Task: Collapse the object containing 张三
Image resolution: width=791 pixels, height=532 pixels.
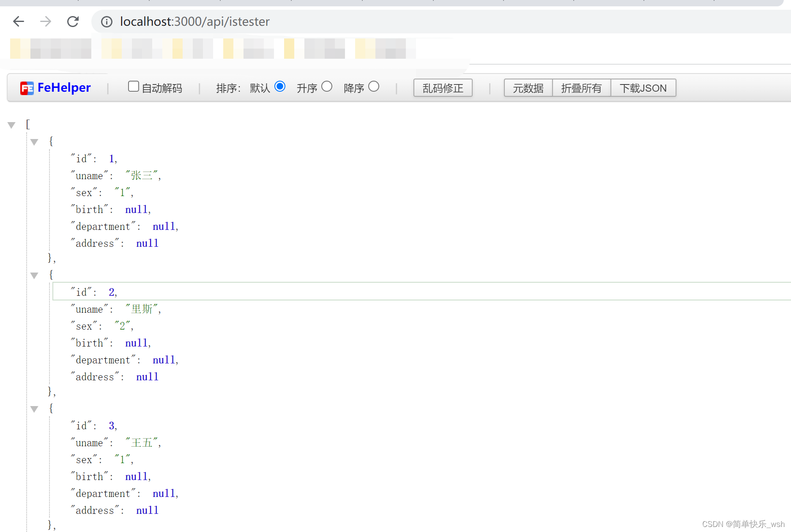Action: (x=34, y=142)
